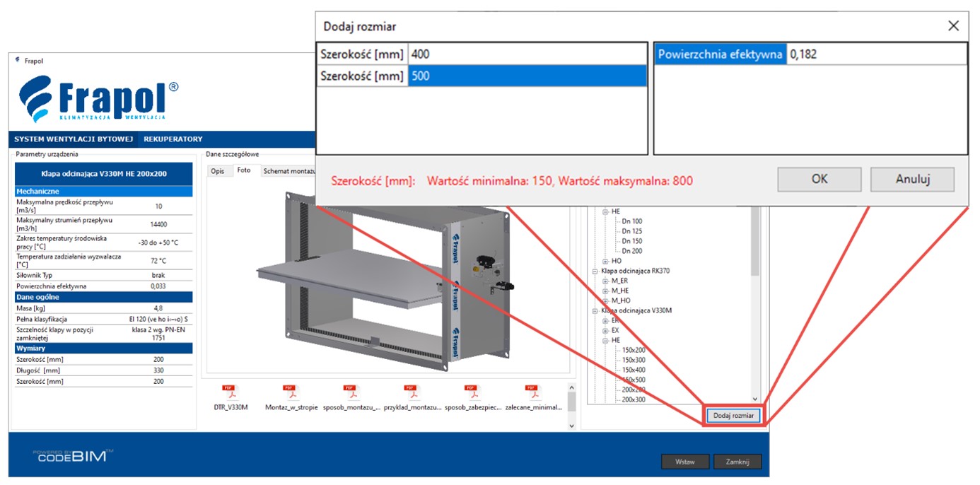Close the Dodaj rozmiar dialog with X
Screen dimensions: 980x485
953,26
